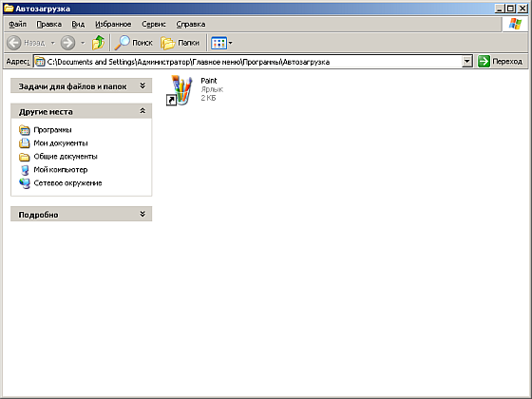Screen dimensions: 532x399
Task: Close the Автозагрузка window
Action: pos(522,9)
